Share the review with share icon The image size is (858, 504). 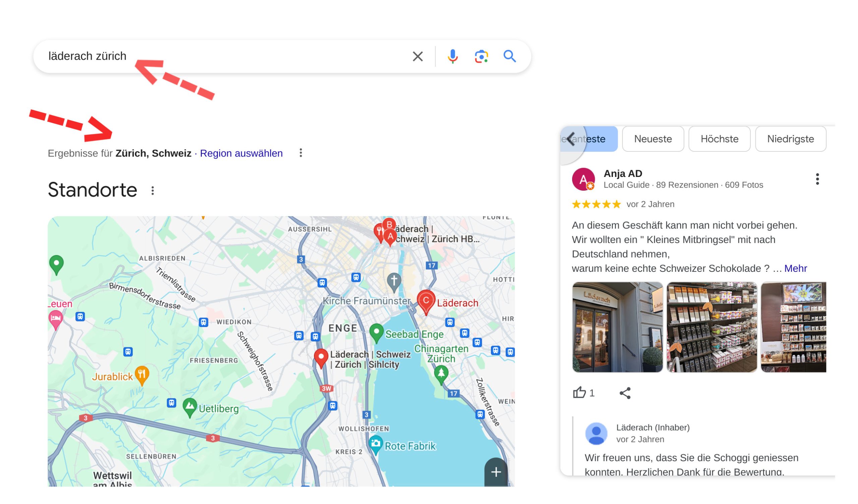click(x=625, y=393)
